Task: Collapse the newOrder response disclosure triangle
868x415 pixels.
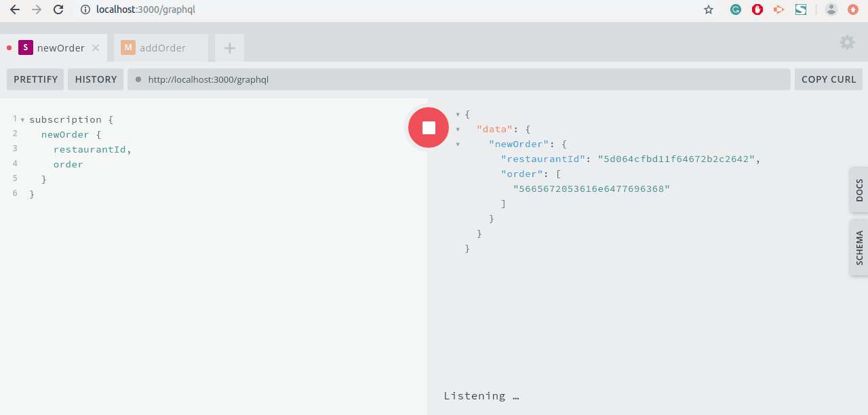Action: tap(458, 144)
